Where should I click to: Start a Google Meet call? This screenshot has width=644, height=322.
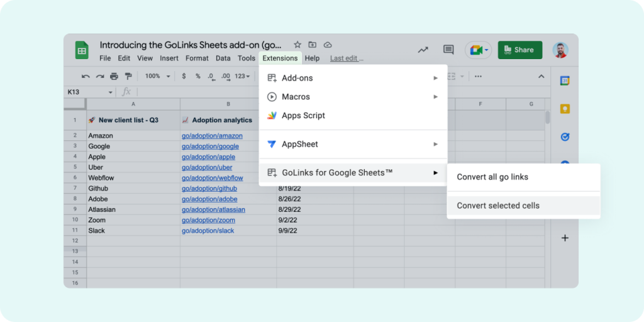(475, 50)
